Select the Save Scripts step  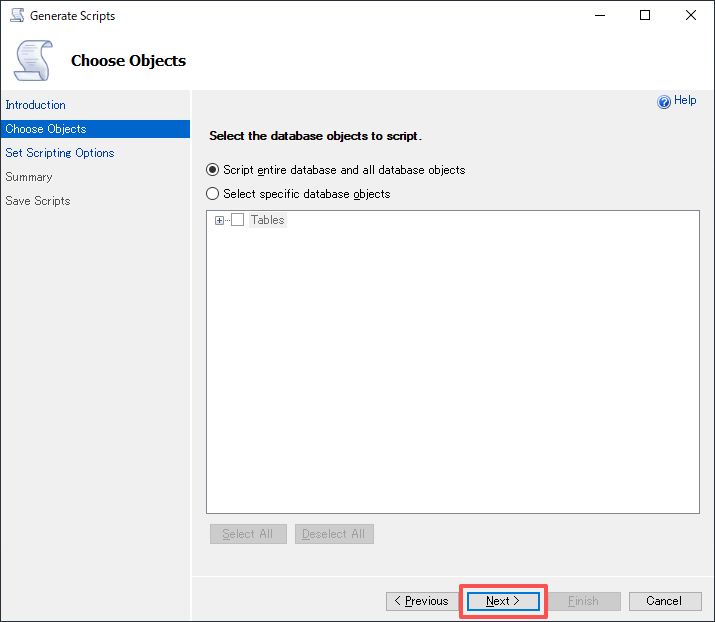(38, 201)
